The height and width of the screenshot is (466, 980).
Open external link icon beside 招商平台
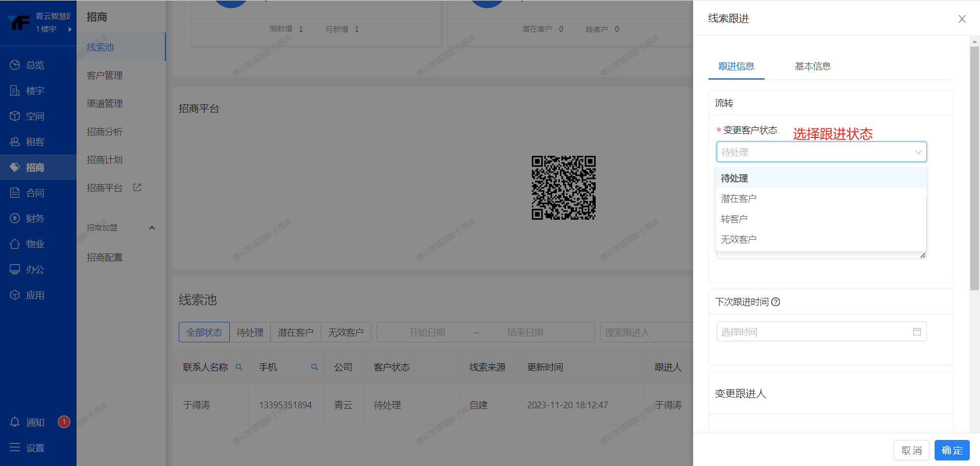click(x=137, y=188)
